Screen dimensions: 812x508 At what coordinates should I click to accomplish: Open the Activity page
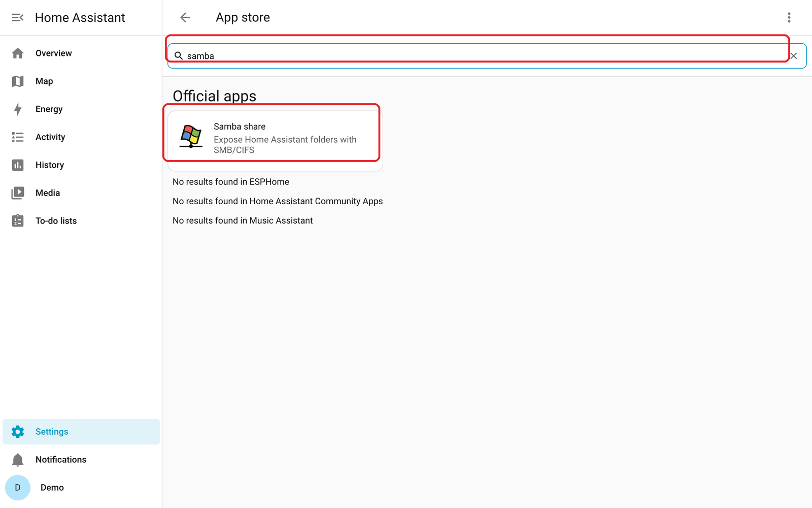81,137
